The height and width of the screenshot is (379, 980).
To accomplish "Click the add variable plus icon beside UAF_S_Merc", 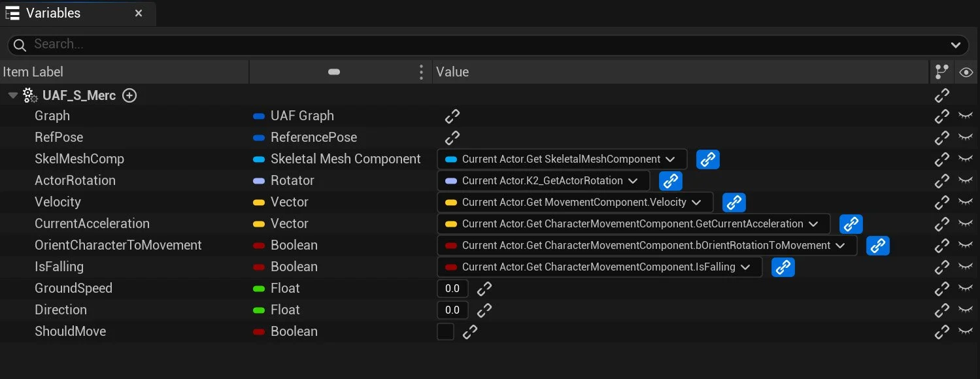I will point(130,95).
